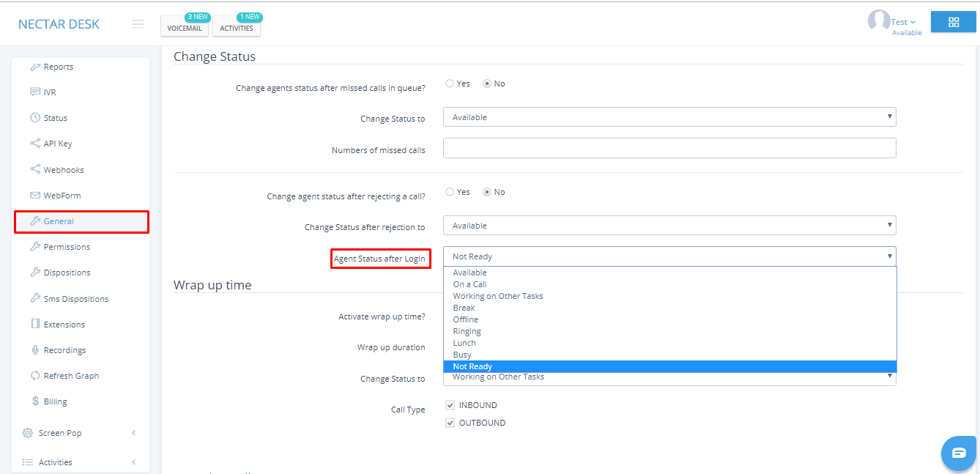Select Not Ready in the dropdown list
Image resolution: width=980 pixels, height=474 pixels.
click(669, 366)
